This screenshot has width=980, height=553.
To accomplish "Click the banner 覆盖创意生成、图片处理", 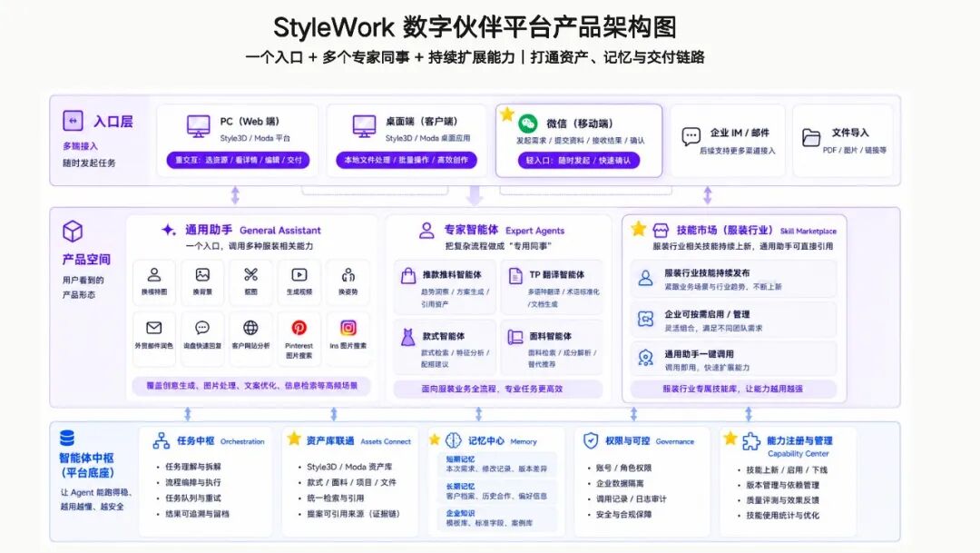I will (x=251, y=386).
